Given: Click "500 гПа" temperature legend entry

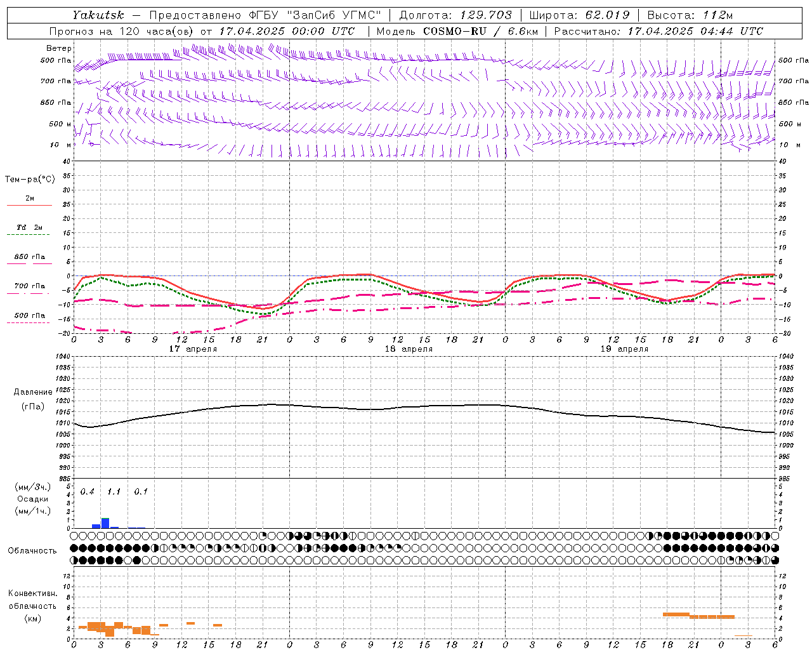Looking at the screenshot, I should coord(29,315).
